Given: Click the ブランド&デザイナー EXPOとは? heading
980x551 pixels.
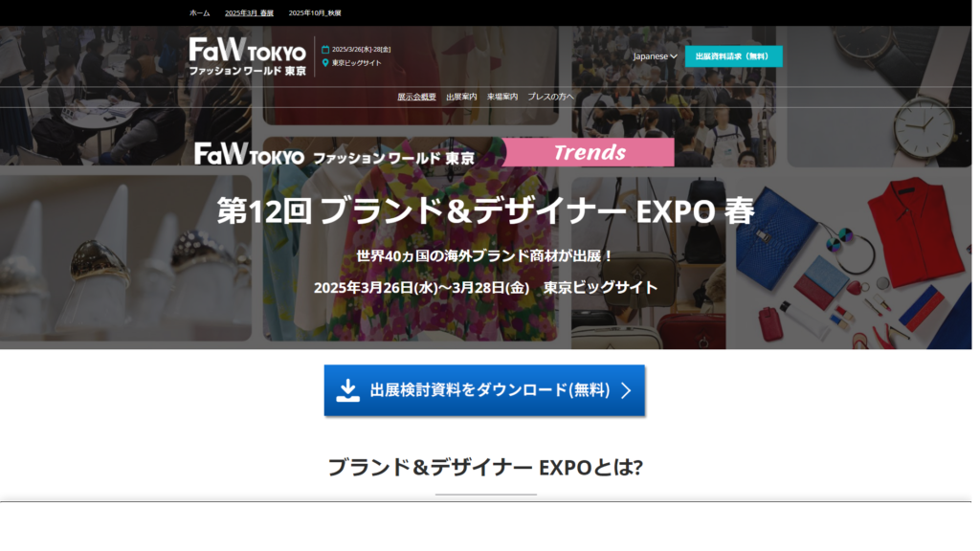Looking at the screenshot, I should (x=485, y=467).
